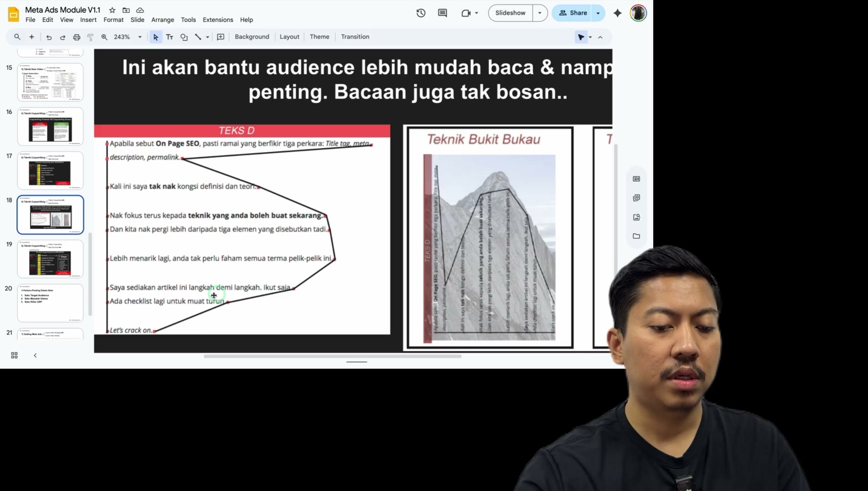Image resolution: width=868 pixels, height=491 pixels.
Task: Move document to a folder
Action: click(x=126, y=10)
